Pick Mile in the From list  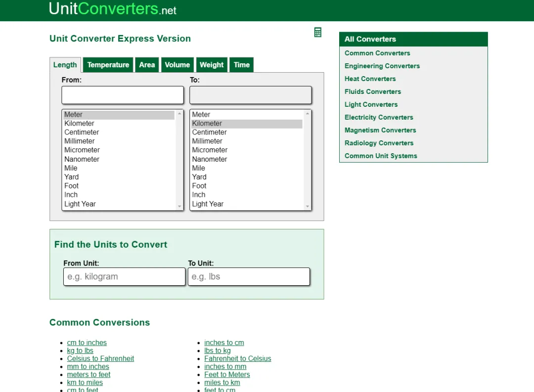119,168
